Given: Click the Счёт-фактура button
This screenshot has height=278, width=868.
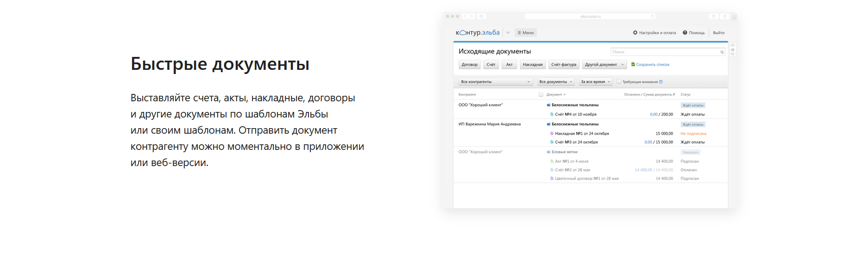Looking at the screenshot, I should tap(564, 65).
